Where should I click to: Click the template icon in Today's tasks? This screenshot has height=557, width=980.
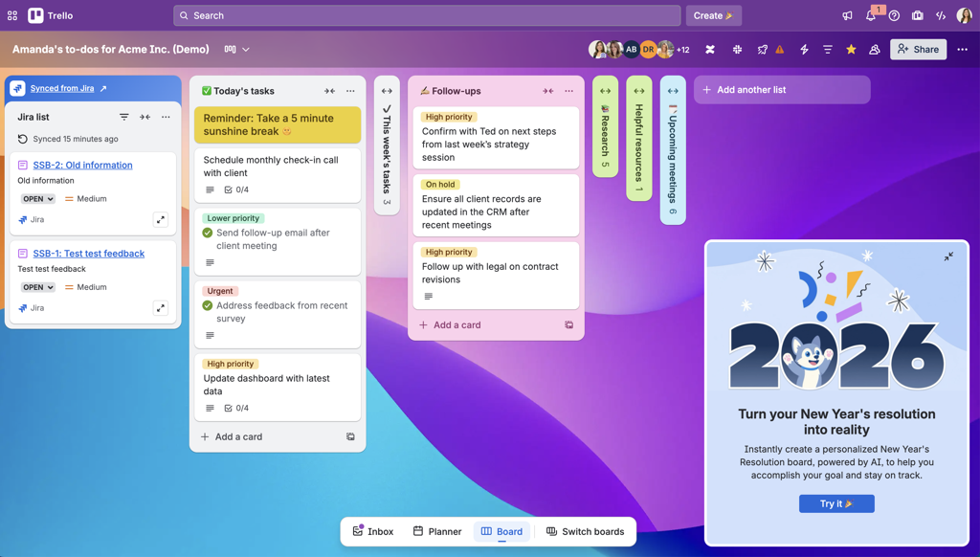[x=350, y=436]
